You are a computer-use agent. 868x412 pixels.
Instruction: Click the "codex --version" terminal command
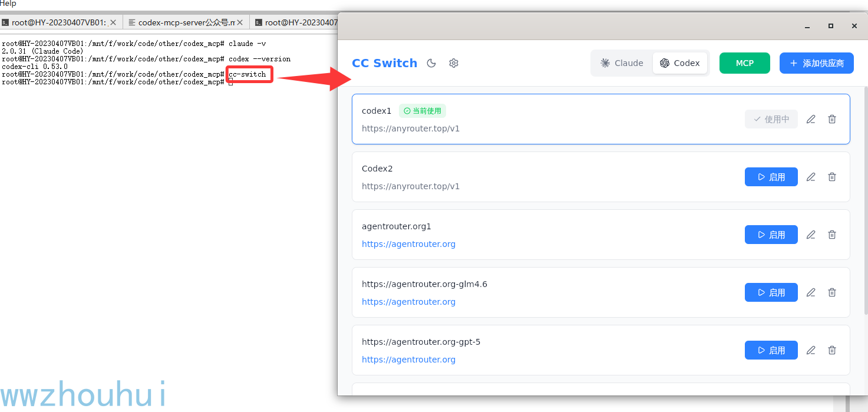pyautogui.click(x=259, y=59)
